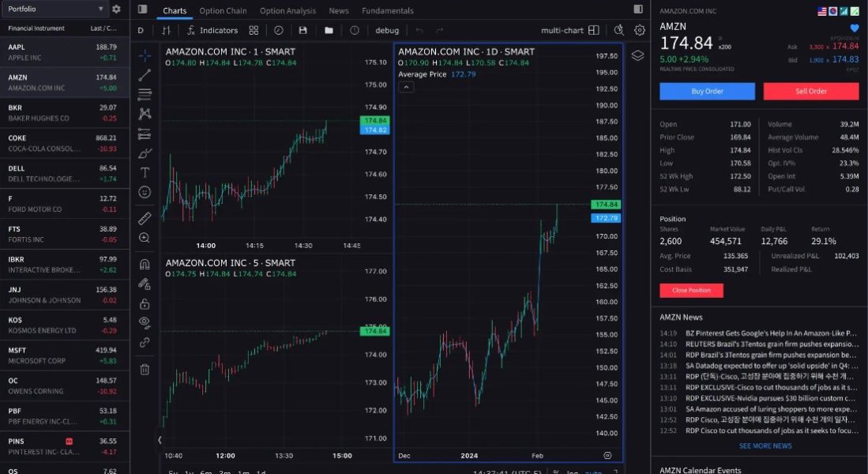Toggle the AMZN favorite heart

tap(854, 28)
